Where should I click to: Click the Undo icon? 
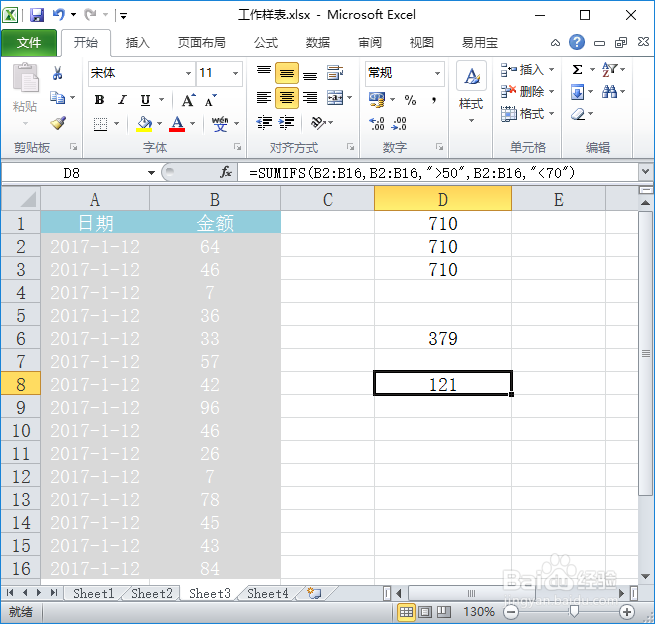[x=58, y=15]
